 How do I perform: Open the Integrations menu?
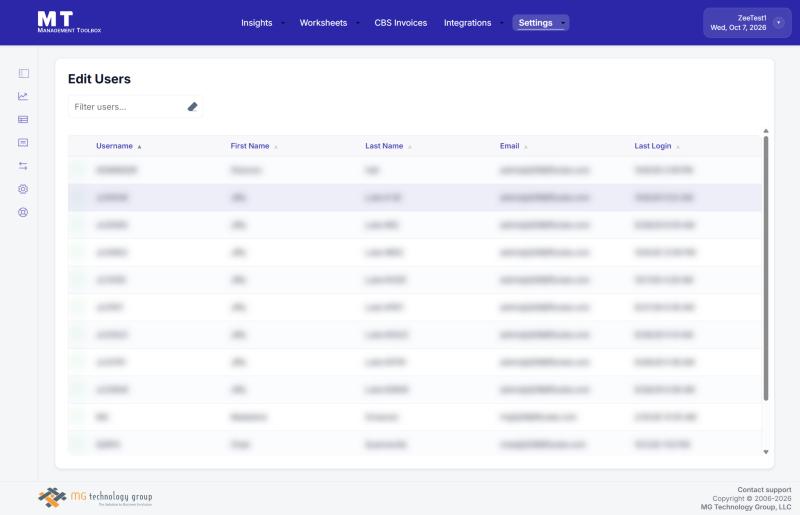click(x=467, y=23)
